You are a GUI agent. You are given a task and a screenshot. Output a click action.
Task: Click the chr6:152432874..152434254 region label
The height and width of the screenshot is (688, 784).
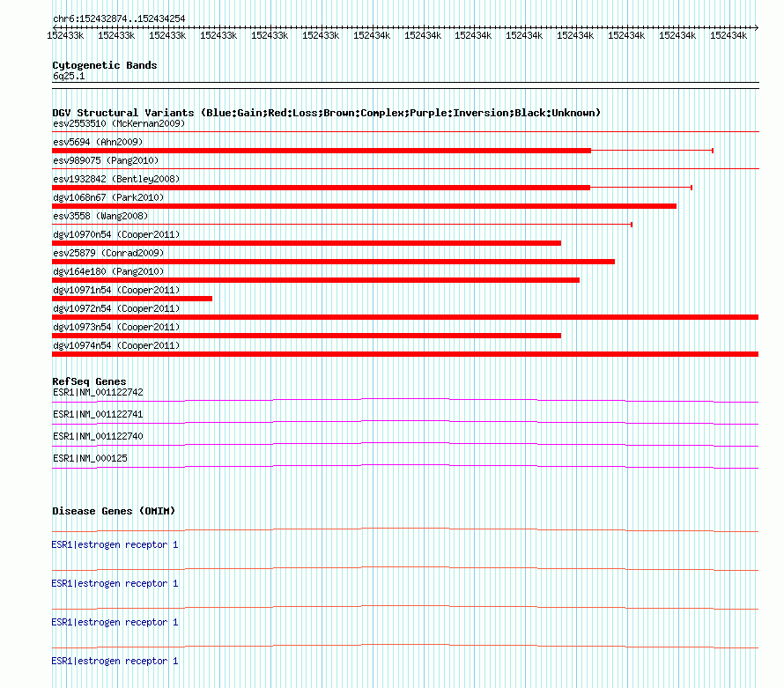pos(119,18)
